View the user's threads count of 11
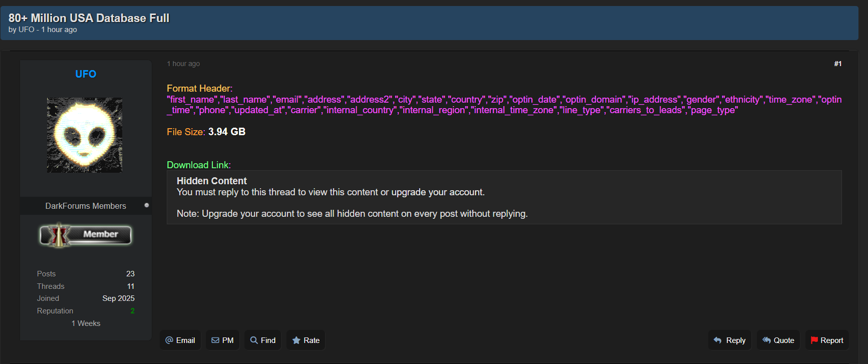This screenshot has width=868, height=364. click(131, 286)
